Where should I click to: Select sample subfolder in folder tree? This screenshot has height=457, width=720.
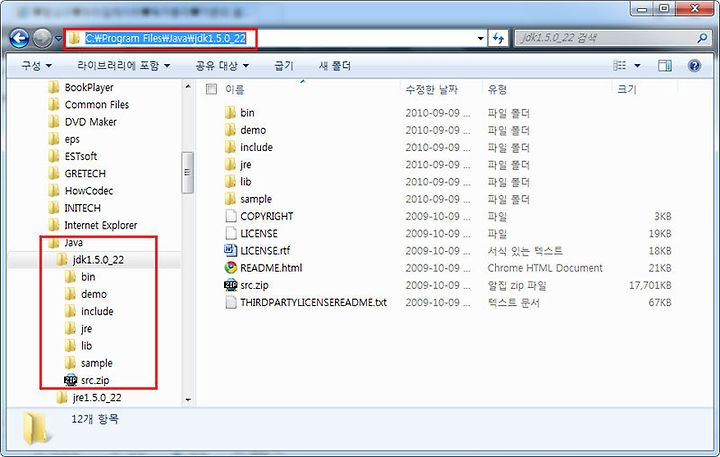(x=96, y=363)
